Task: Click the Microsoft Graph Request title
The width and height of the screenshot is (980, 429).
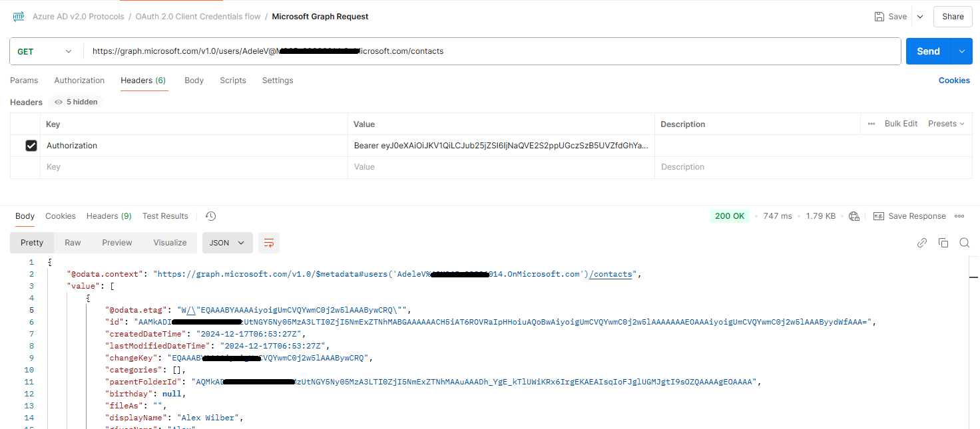Action: (320, 17)
